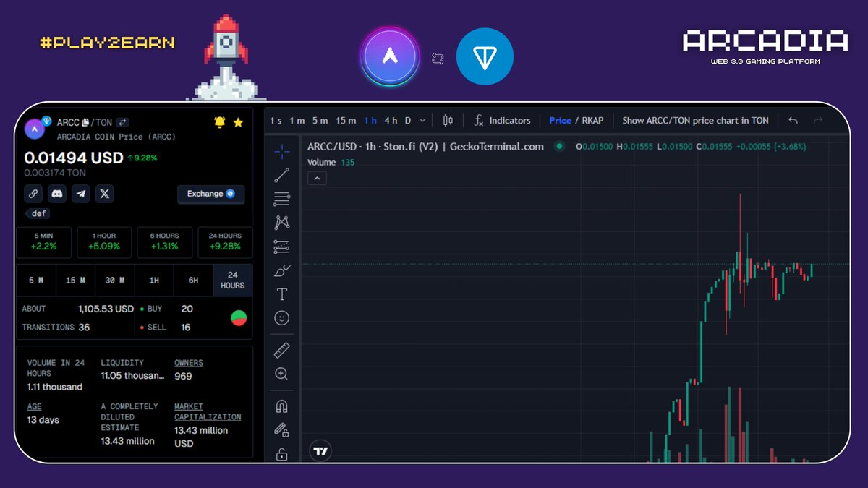Open the candlestick chart type selector
This screenshot has width=868, height=488.
click(448, 121)
